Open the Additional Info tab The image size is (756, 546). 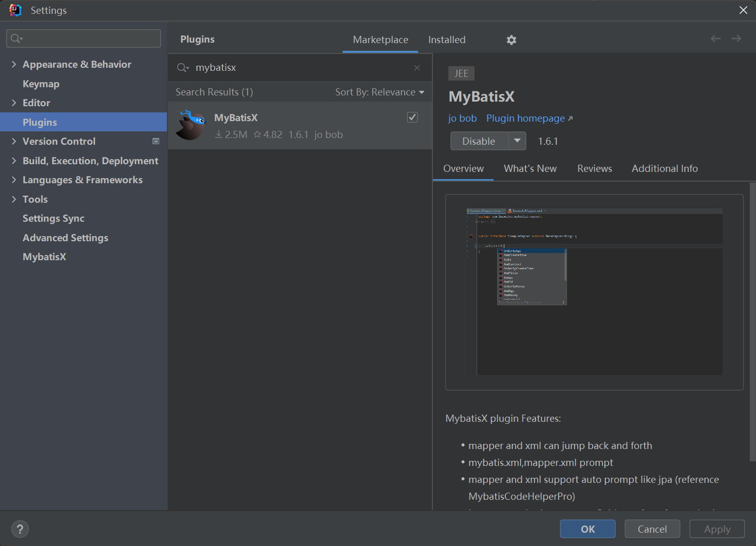coord(665,168)
